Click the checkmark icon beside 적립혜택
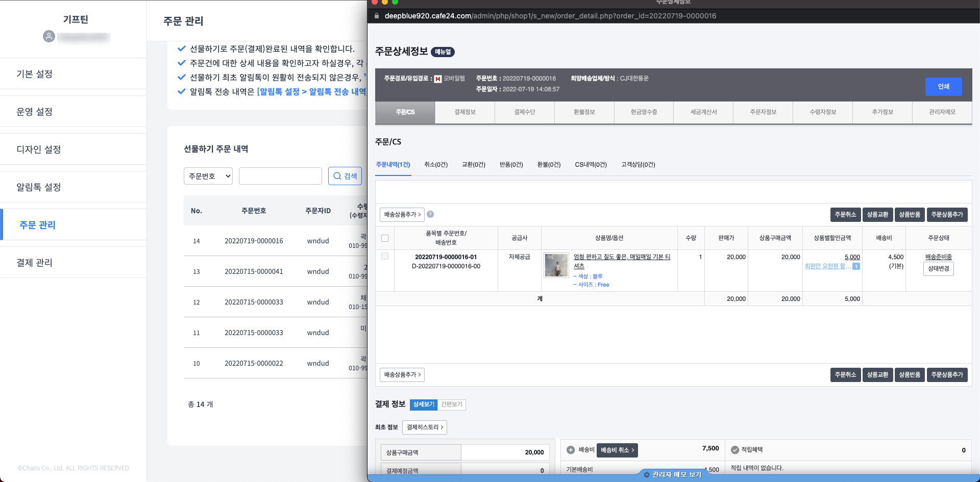Viewport: 980px width, 482px height. [735, 450]
